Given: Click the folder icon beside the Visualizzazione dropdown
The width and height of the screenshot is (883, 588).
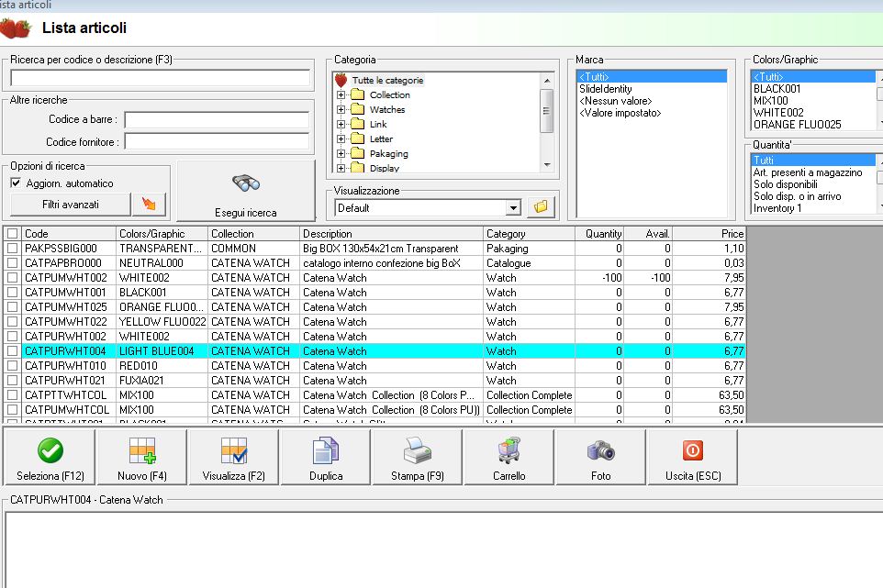Looking at the screenshot, I should pos(541,207).
